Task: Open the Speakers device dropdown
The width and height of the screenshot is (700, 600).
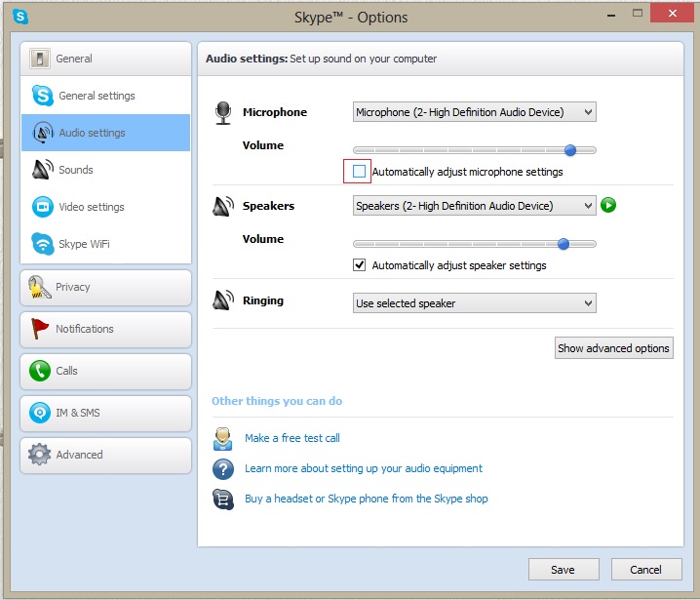Action: pos(474,206)
